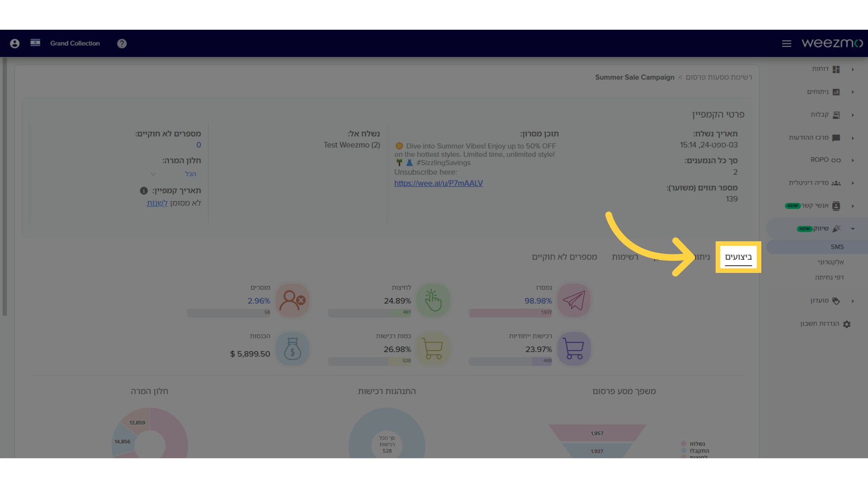Switch to the מספרים לא חוקיים tab
868x488 pixels.
(564, 257)
